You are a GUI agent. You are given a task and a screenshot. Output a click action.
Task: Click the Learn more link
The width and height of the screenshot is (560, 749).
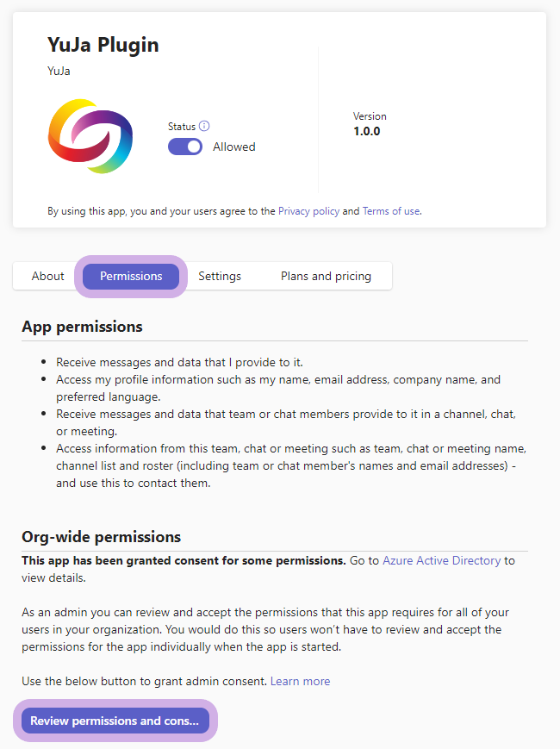(x=300, y=681)
